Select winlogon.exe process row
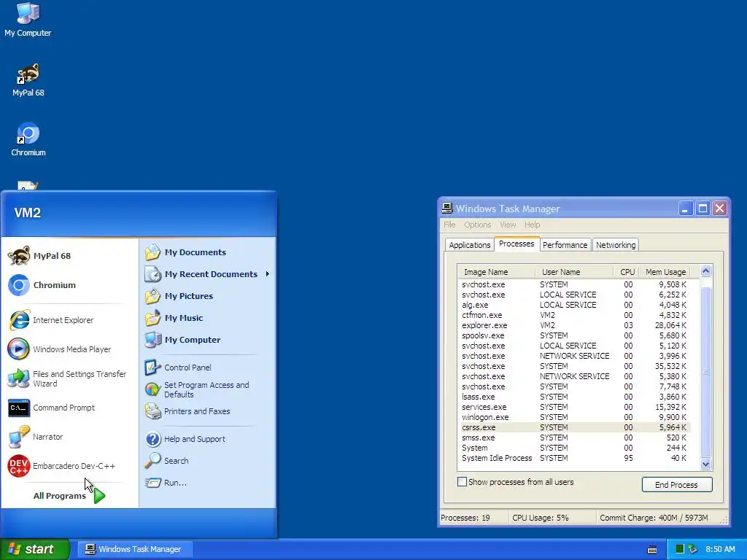Image resolution: width=747 pixels, height=560 pixels. coord(575,417)
